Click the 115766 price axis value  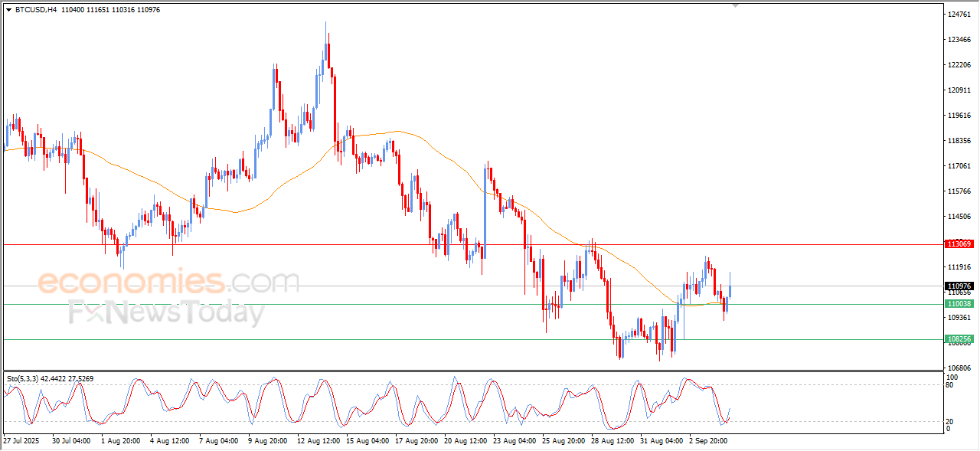click(960, 191)
